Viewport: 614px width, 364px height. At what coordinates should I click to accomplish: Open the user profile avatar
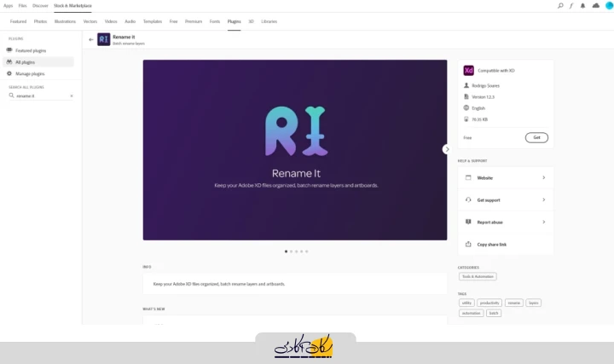609,5
